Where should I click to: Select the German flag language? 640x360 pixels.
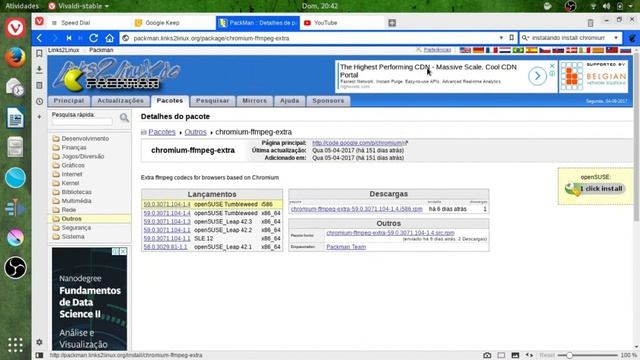[x=478, y=50]
